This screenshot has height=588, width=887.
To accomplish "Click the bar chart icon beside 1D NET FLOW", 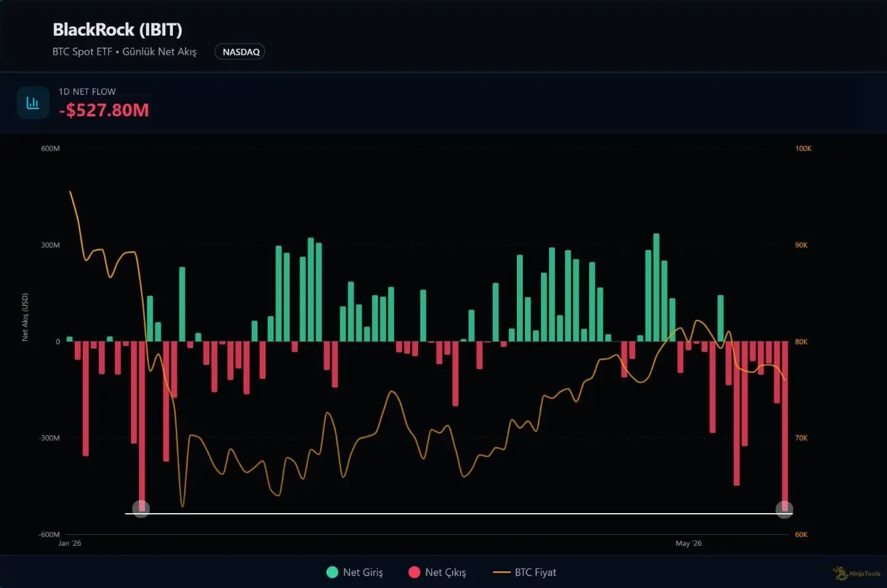I will [33, 102].
